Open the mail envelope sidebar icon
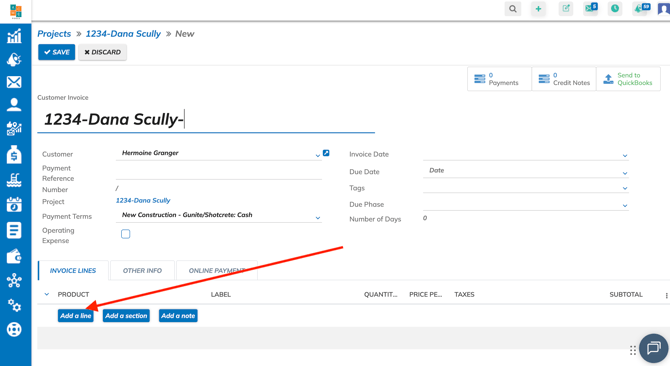The width and height of the screenshot is (670, 366). tap(14, 82)
